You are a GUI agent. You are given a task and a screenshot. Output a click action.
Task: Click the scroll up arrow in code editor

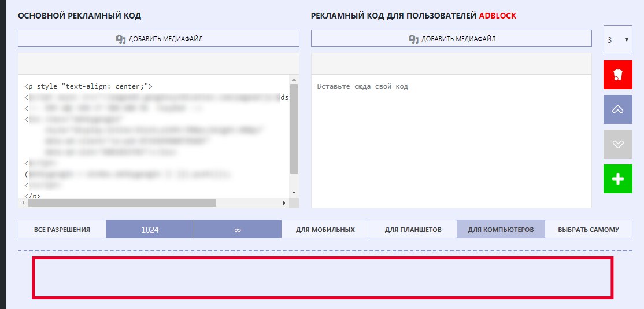[294, 80]
